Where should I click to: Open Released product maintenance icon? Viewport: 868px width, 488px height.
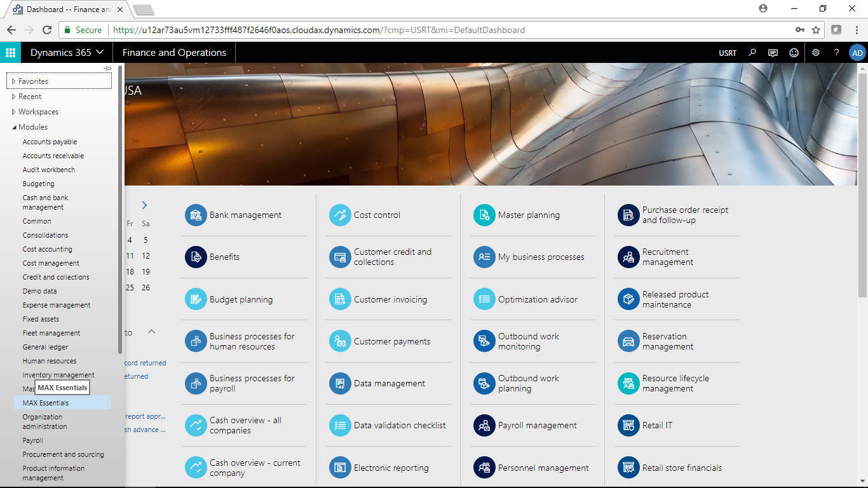(628, 299)
